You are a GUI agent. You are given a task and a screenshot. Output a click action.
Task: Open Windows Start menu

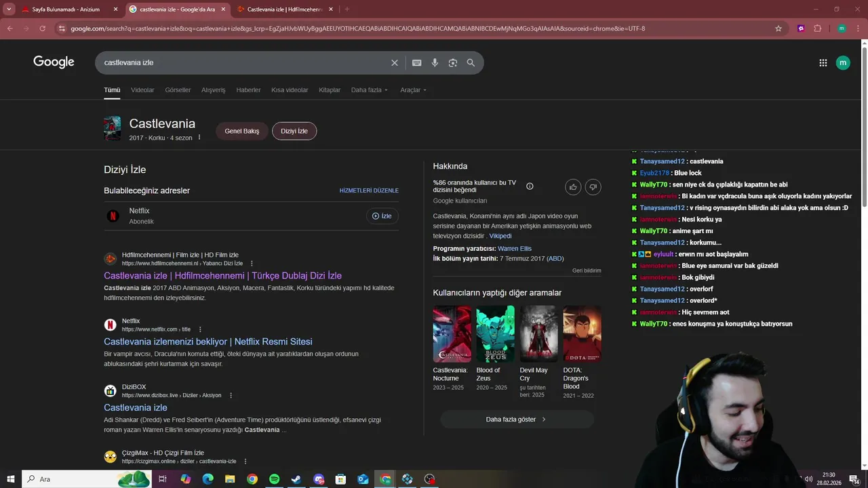10,479
